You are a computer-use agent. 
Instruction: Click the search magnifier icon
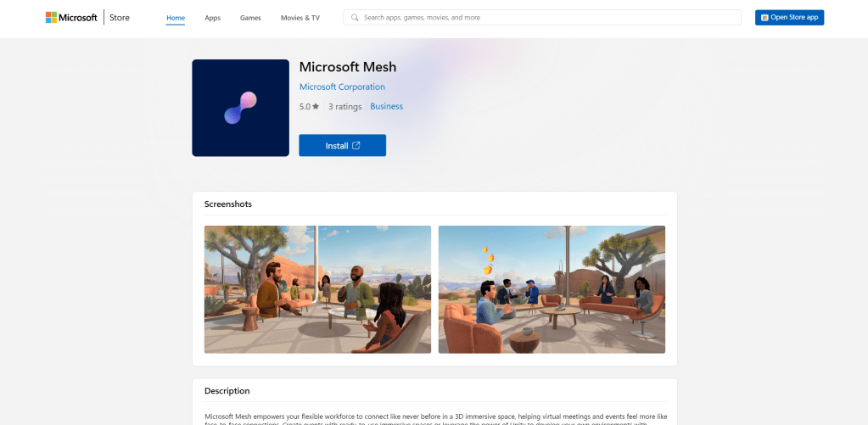pyautogui.click(x=355, y=18)
